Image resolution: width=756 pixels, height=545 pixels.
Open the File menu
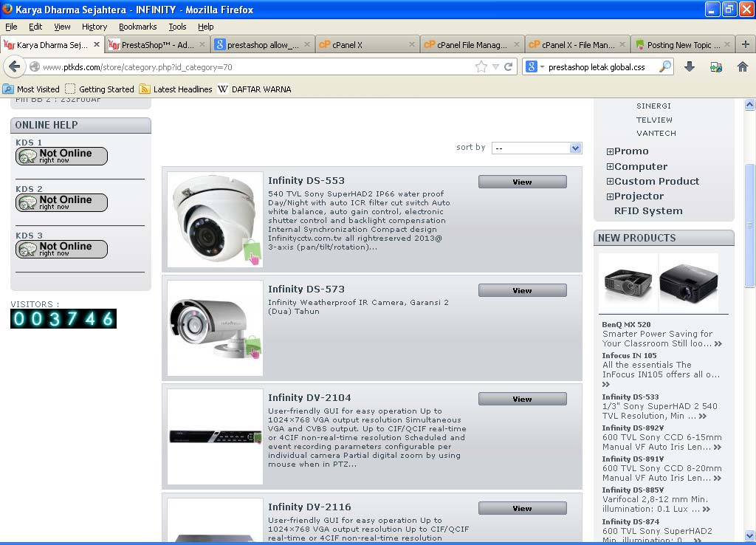[x=11, y=27]
